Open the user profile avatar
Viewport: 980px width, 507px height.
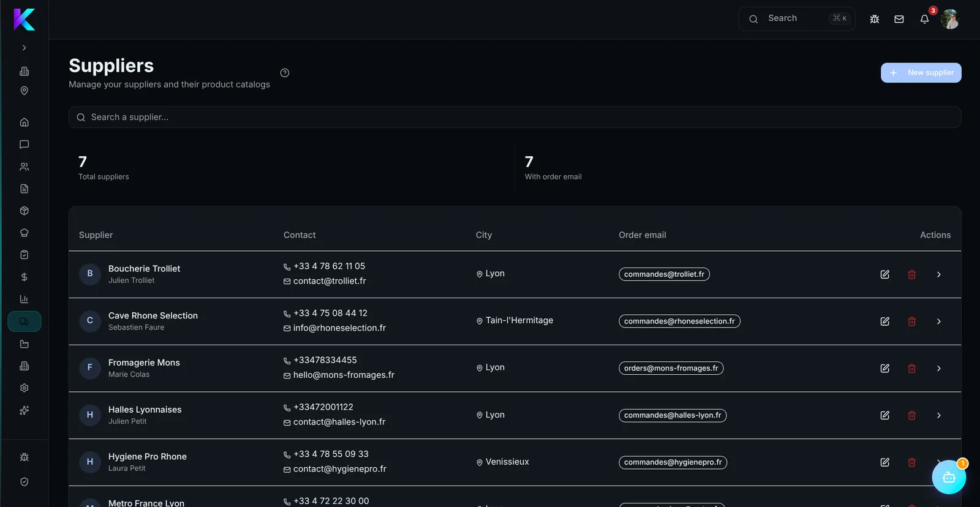click(x=950, y=19)
